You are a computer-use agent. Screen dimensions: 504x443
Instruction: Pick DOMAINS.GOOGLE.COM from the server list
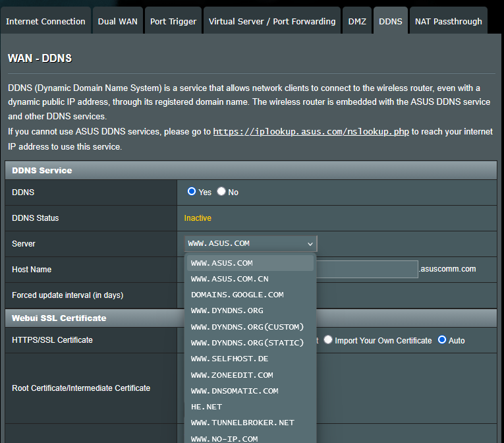(x=237, y=295)
